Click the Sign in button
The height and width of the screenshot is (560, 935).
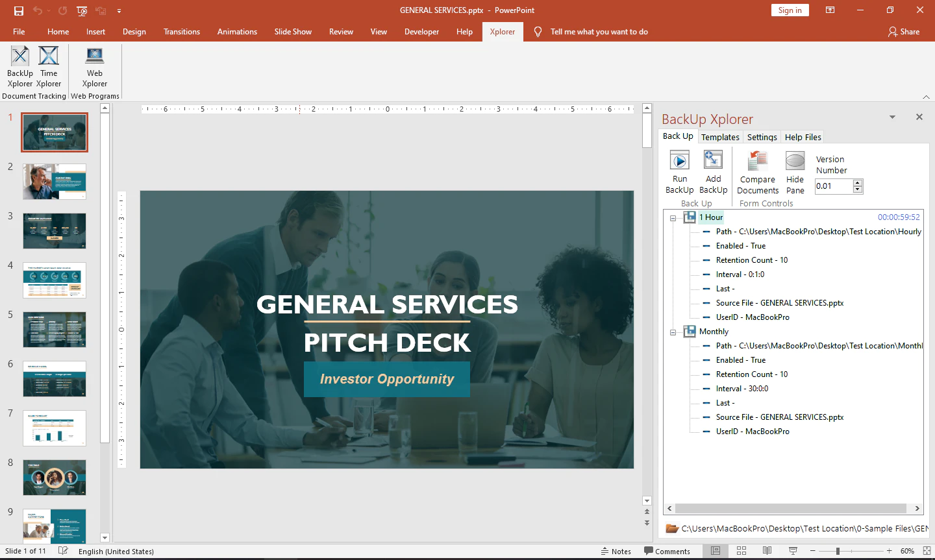point(790,10)
